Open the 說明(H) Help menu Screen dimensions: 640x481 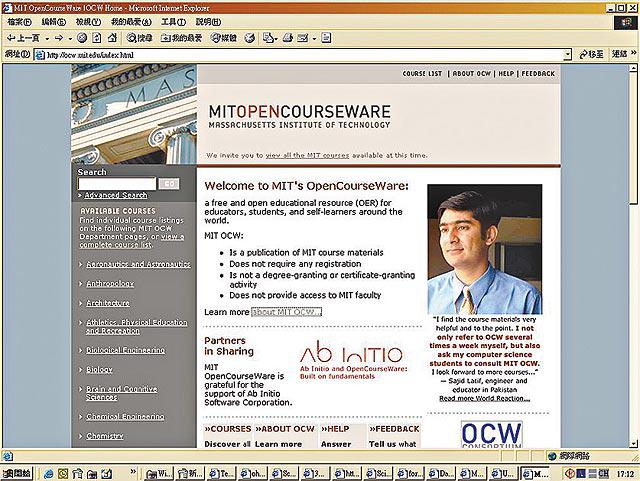tap(208, 22)
